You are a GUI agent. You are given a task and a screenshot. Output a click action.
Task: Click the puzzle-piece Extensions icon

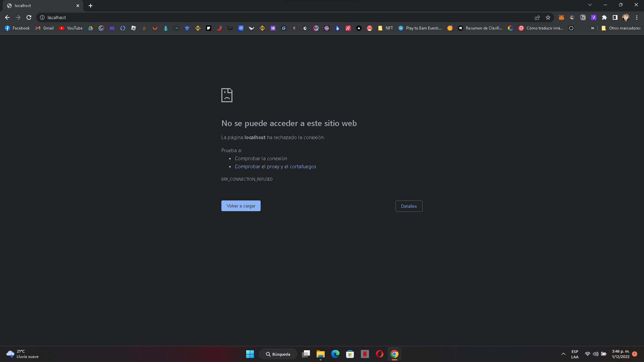604,17
